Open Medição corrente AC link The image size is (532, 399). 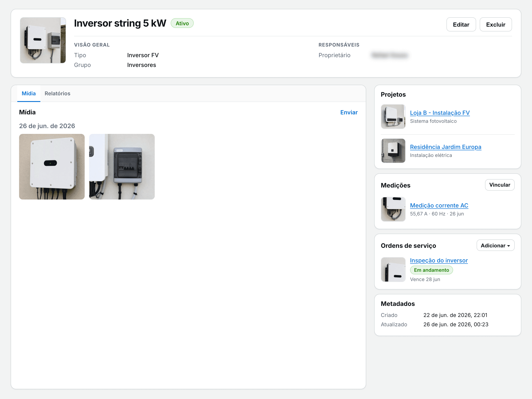coord(439,205)
